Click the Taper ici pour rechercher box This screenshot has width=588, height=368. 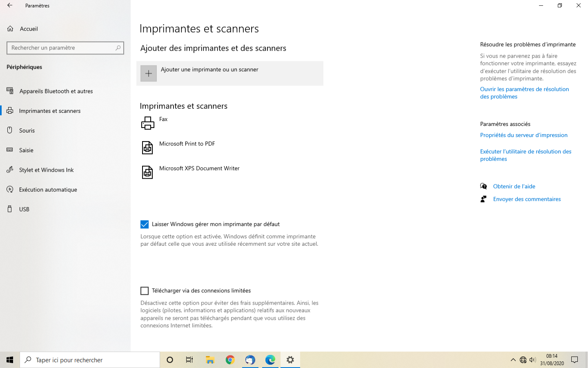click(x=90, y=360)
